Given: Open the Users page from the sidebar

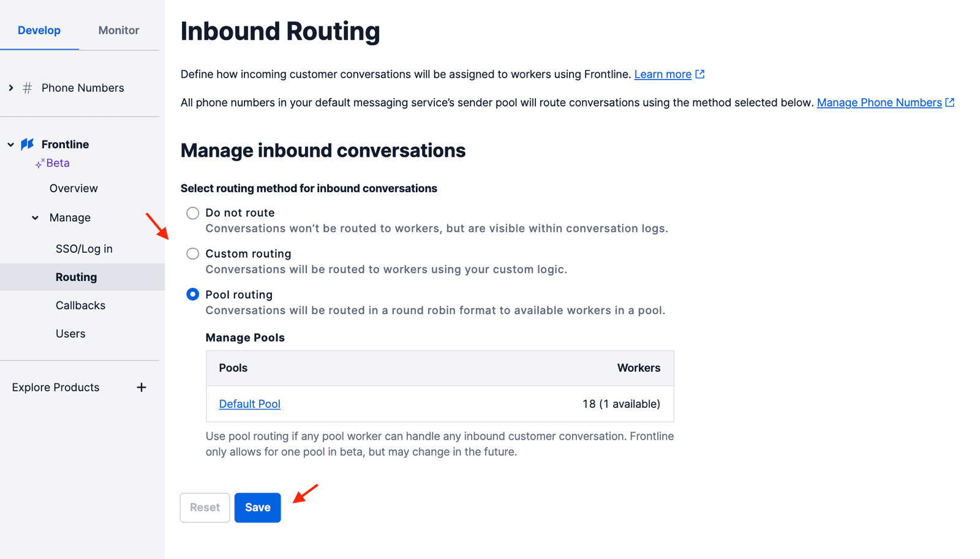Looking at the screenshot, I should (70, 333).
